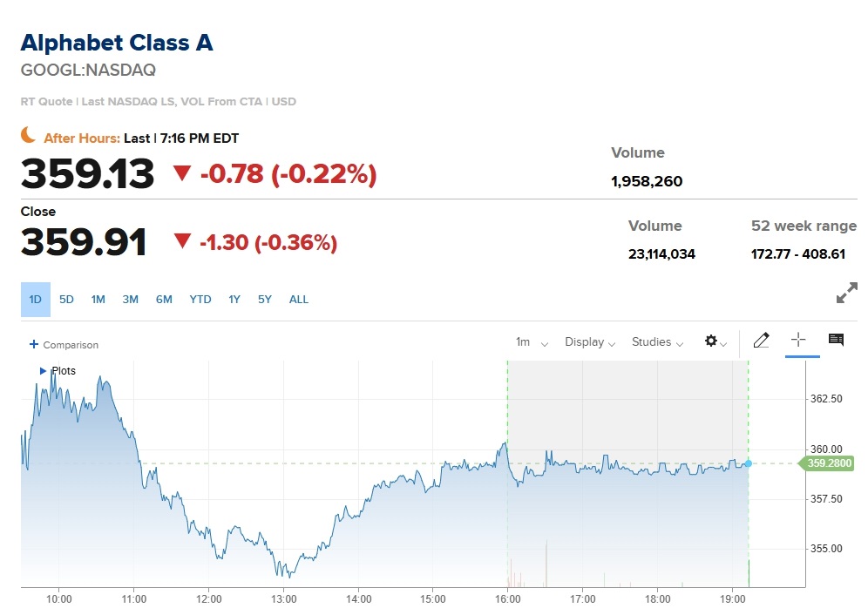This screenshot has width=868, height=608.
Task: Toggle the crosshair tool
Action: tap(797, 340)
